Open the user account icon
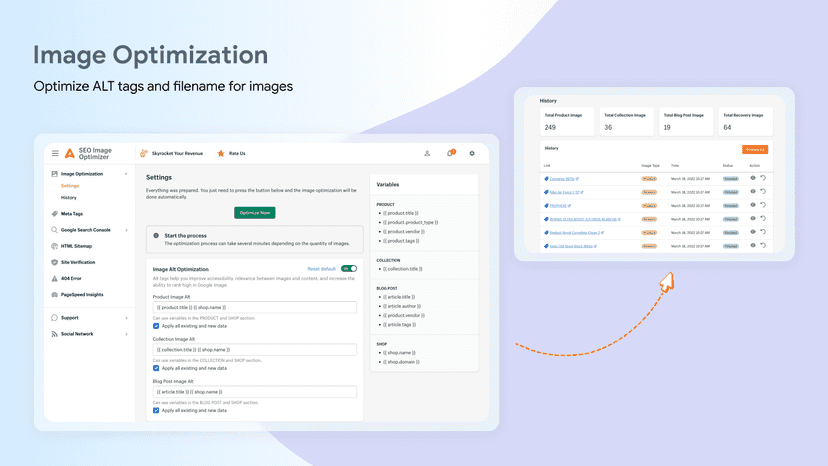 coord(427,153)
